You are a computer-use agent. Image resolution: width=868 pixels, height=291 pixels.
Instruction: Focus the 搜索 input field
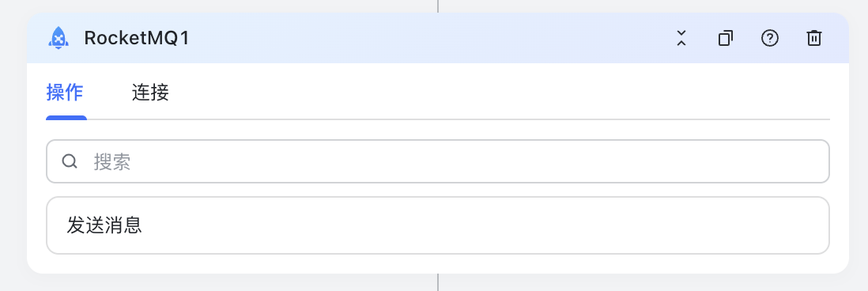(437, 161)
